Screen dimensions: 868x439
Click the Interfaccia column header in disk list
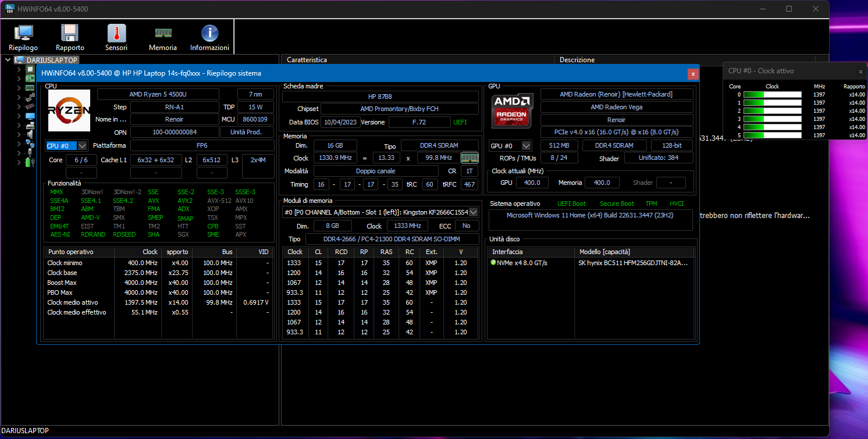[x=531, y=252]
